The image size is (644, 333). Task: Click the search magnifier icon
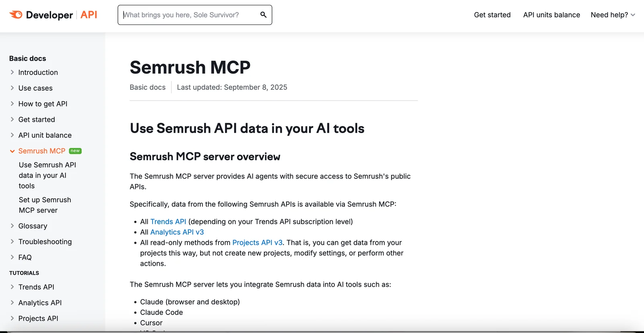point(263,15)
